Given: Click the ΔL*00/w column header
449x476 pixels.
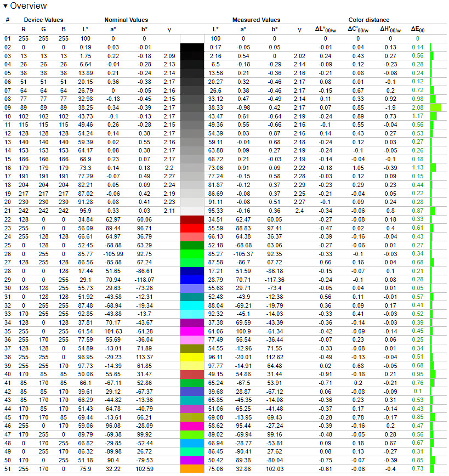Looking at the screenshot, I should click(x=326, y=29).
